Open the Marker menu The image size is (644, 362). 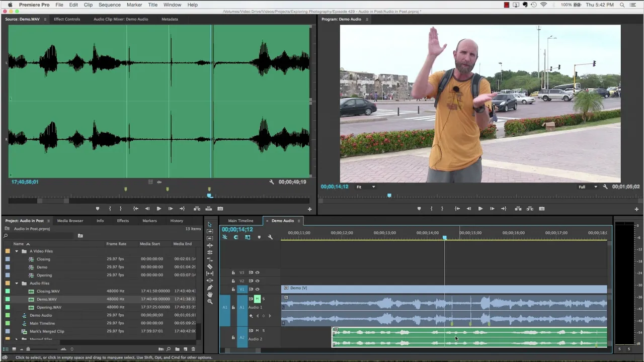(x=134, y=5)
